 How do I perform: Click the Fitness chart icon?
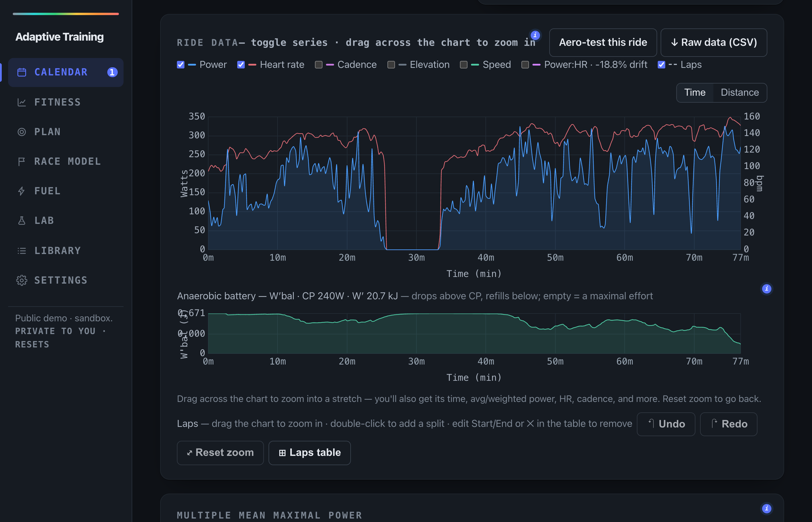[x=22, y=102]
